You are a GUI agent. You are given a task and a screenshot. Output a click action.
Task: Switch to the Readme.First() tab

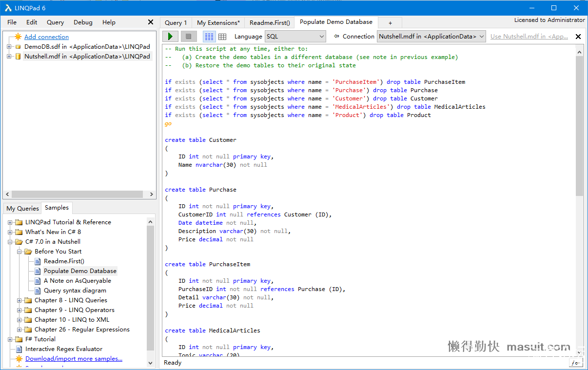tap(270, 23)
